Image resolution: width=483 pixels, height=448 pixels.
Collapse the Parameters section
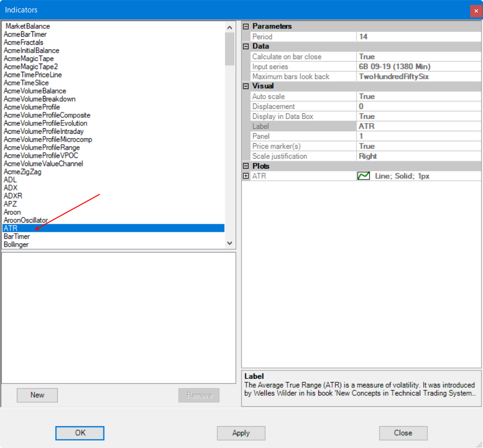[246, 26]
